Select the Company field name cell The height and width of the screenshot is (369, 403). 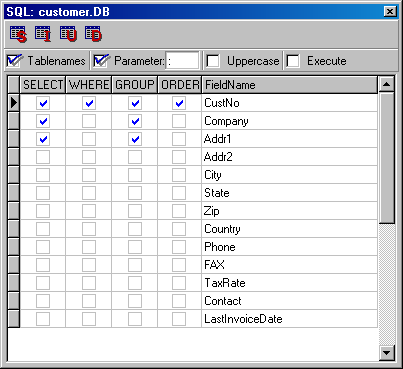tap(290, 121)
